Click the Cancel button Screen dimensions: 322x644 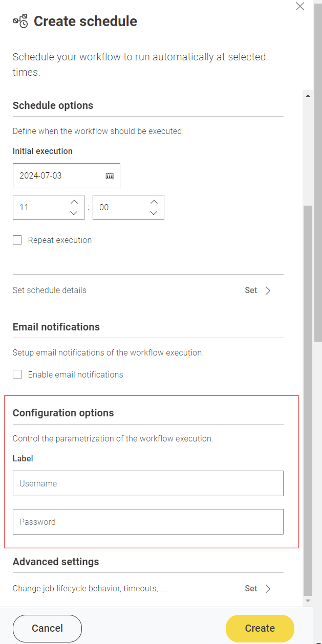[x=47, y=628]
